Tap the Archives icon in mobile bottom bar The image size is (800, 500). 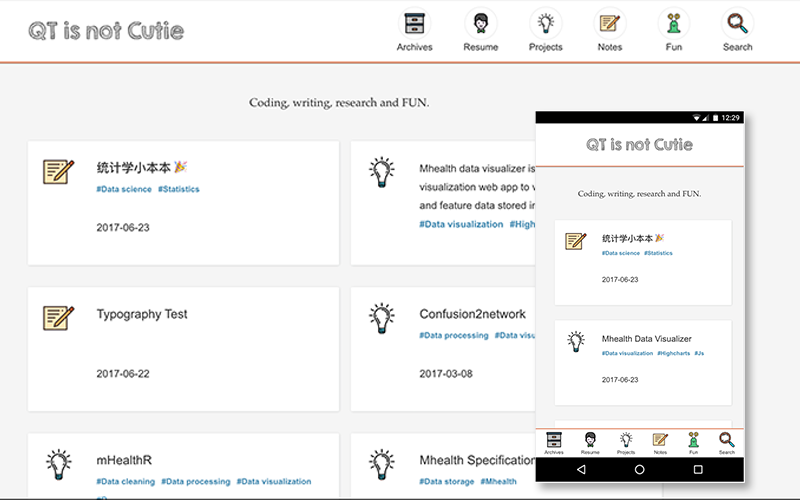coord(554,440)
